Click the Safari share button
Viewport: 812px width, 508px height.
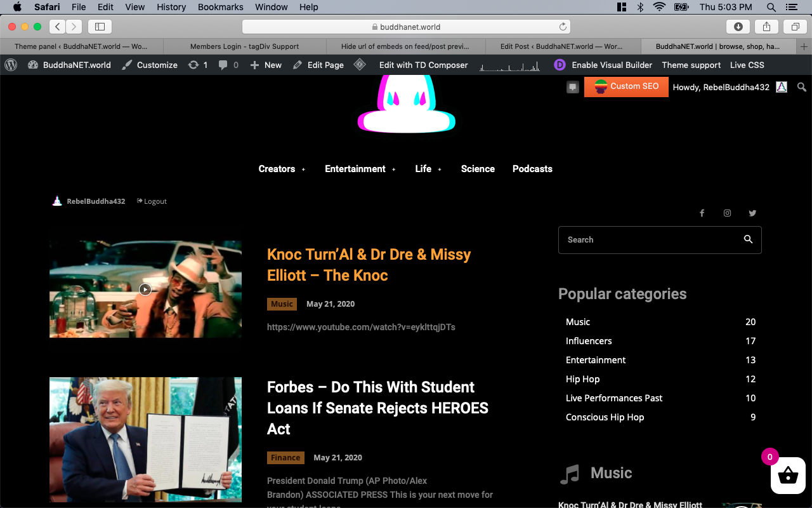coord(766,26)
